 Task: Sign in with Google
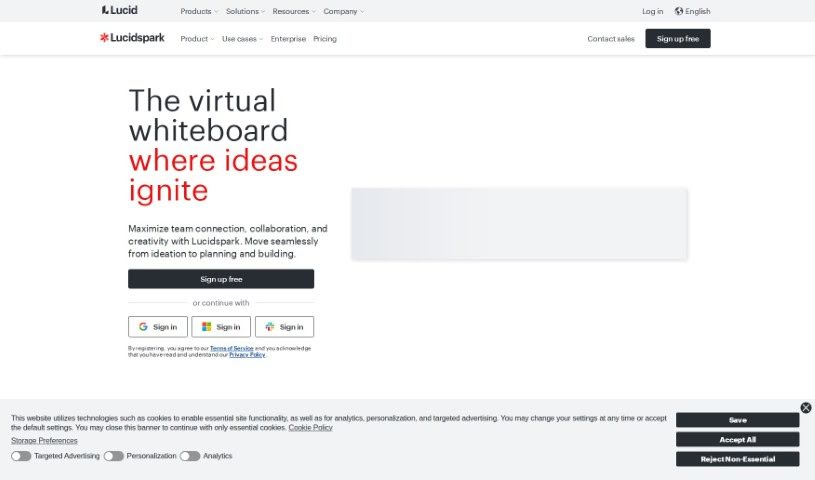coord(157,327)
